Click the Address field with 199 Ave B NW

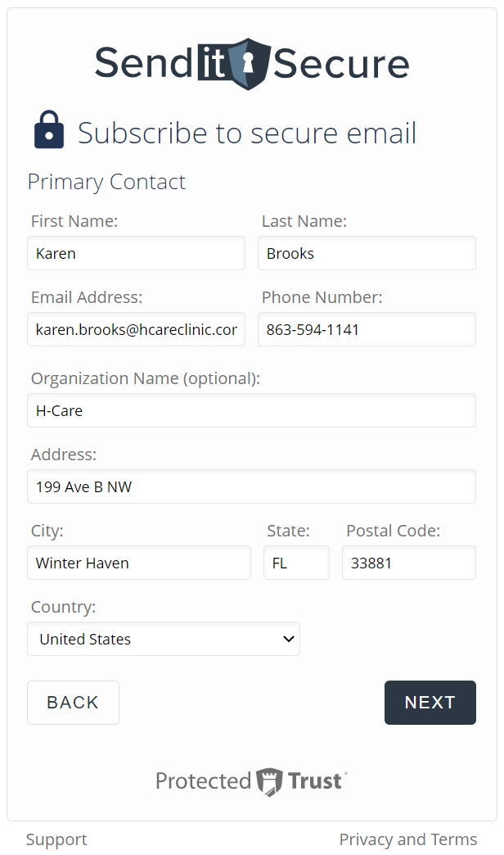(251, 486)
